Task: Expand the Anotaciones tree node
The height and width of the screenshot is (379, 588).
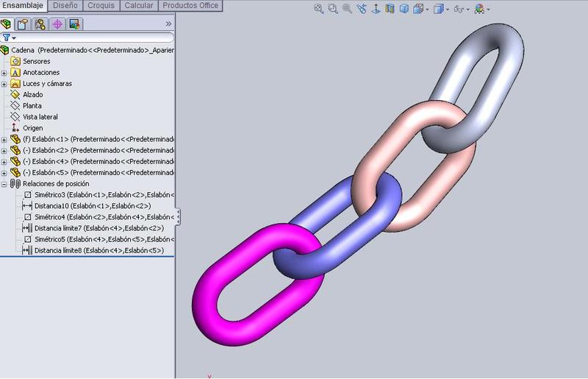Action: tap(4, 73)
